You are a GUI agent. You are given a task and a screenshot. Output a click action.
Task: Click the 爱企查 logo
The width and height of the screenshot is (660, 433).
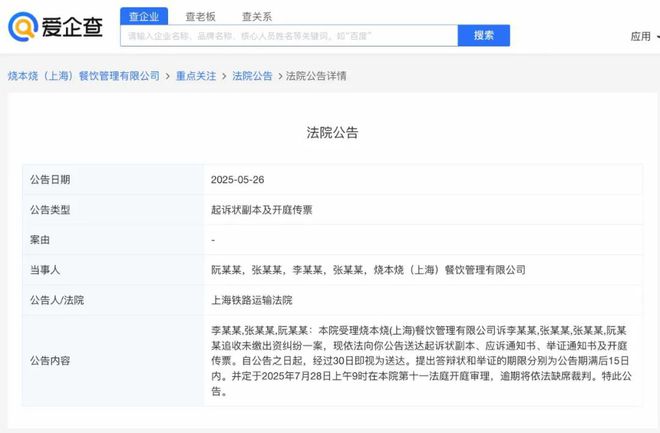tap(56, 27)
